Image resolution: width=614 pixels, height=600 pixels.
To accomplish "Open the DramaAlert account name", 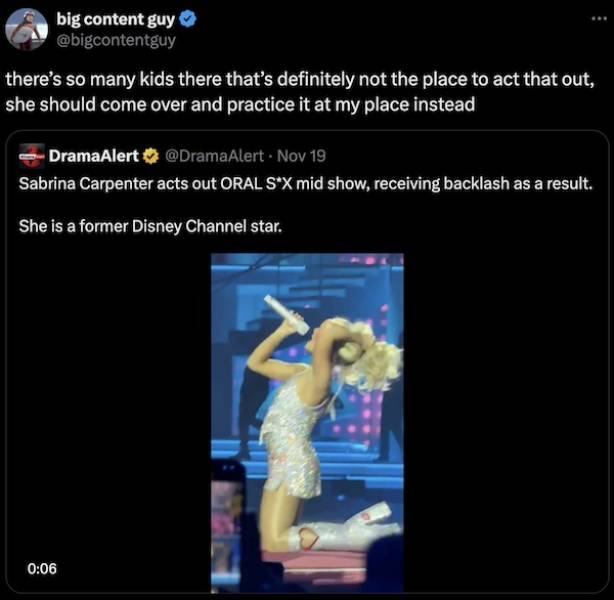I will click(x=94, y=156).
